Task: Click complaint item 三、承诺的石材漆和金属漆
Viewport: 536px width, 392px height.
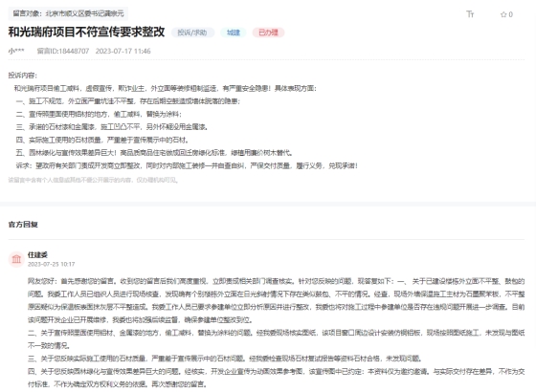Action: [111, 127]
